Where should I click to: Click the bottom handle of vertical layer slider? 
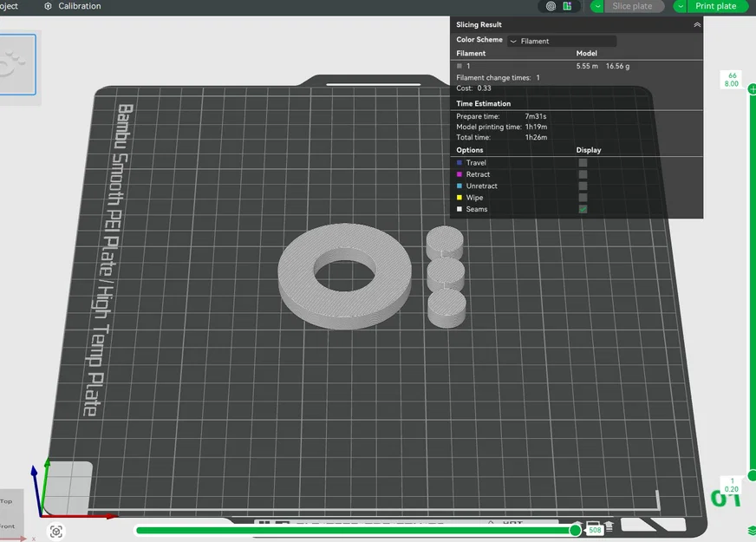(x=753, y=476)
